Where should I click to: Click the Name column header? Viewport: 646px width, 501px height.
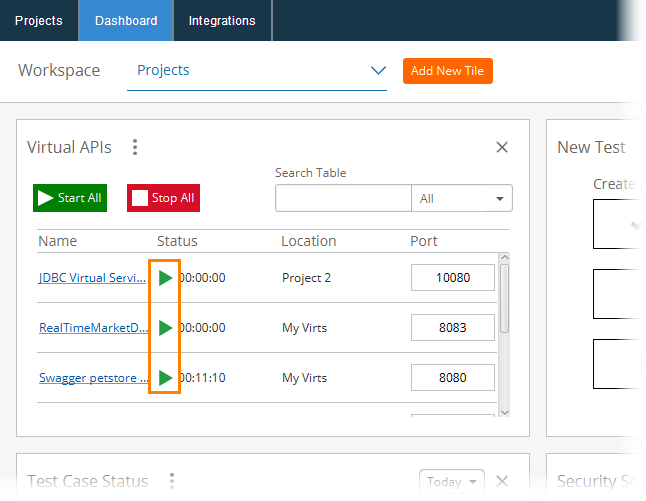pyautogui.click(x=58, y=241)
